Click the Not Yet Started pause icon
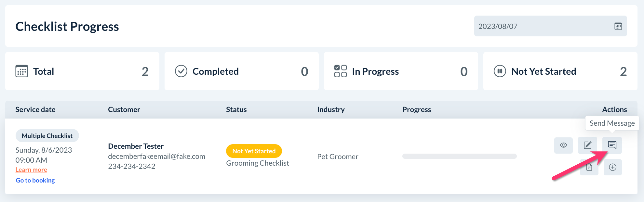Viewport: 644px width, 202px height. coord(500,71)
